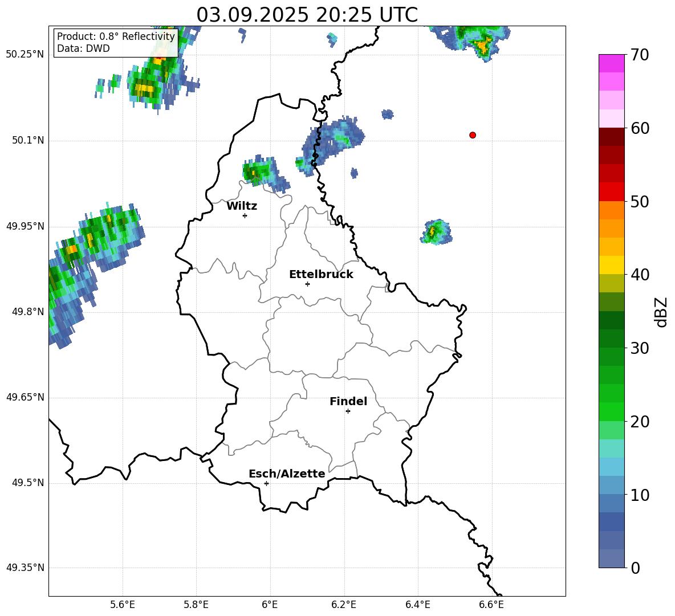Click the Ettelbruck location cross marker
Screen dimensions: 675x616
point(307,284)
